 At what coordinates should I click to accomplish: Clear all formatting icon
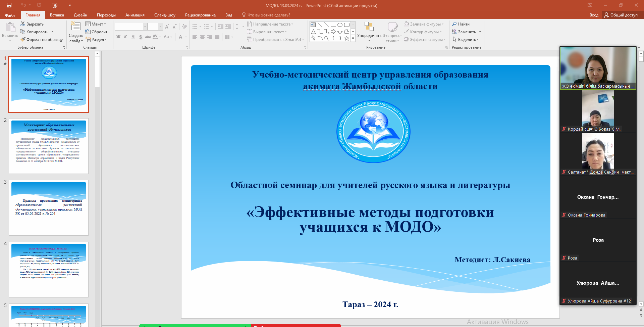[x=184, y=27]
